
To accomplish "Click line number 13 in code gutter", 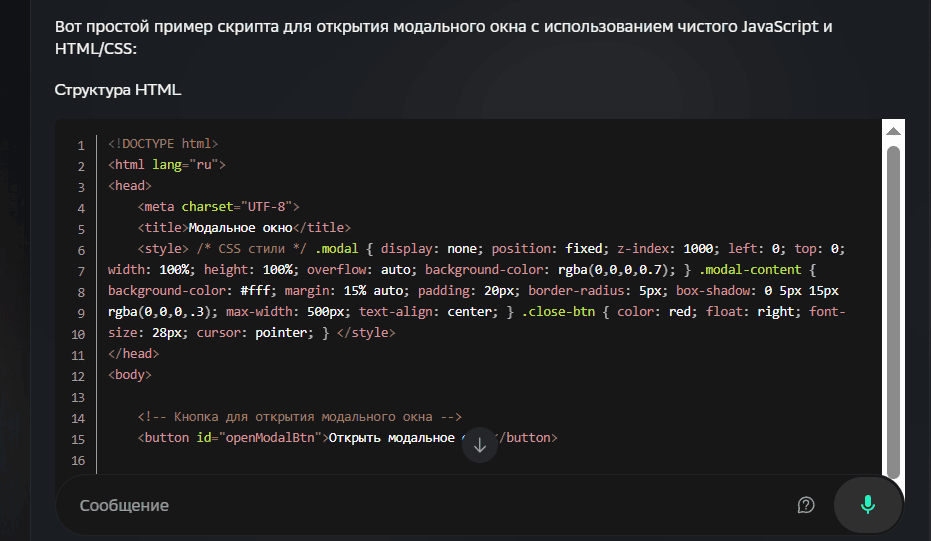I will (78, 397).
